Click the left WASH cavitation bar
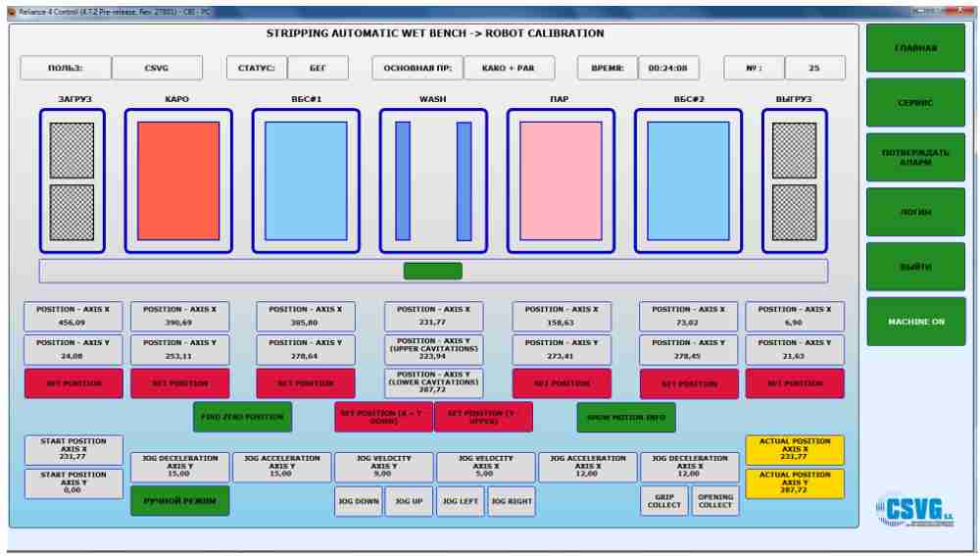 click(x=402, y=180)
